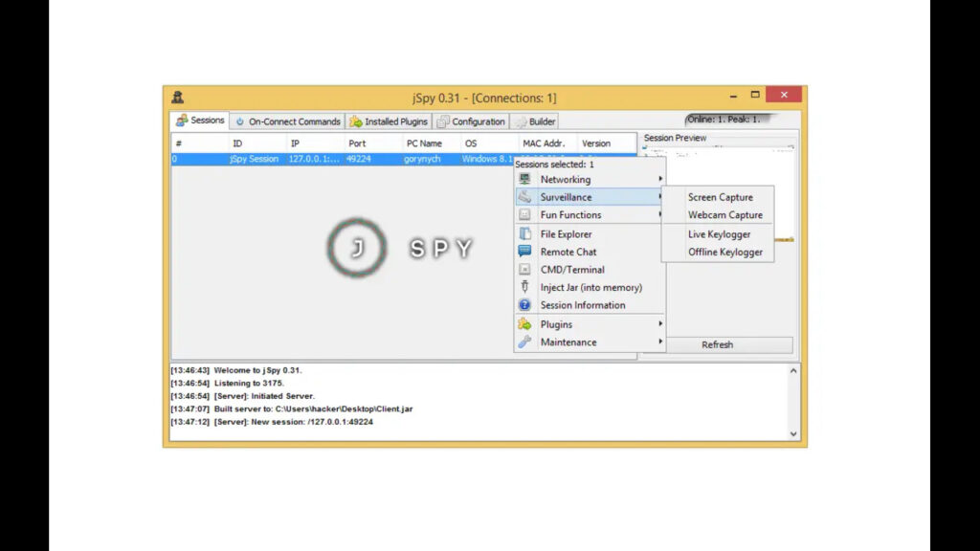Screen dimensions: 980x551
Task: Click the Configuration tab icon
Action: [x=442, y=121]
